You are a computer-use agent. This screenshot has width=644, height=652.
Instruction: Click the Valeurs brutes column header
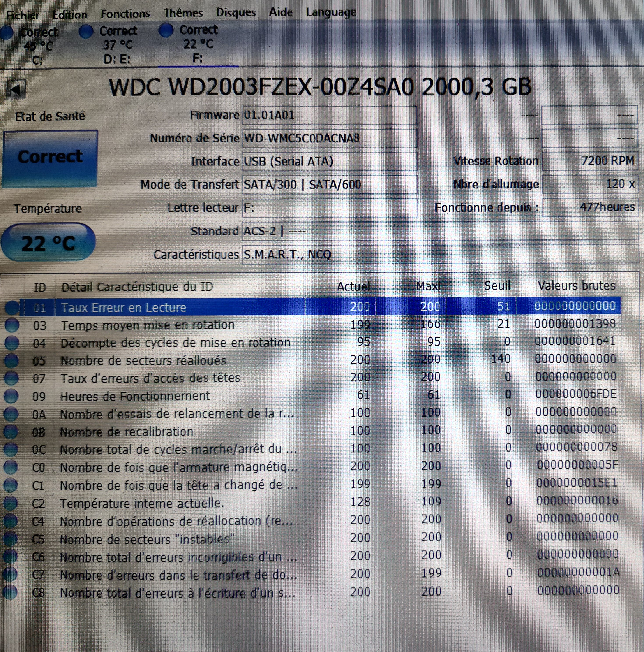tap(576, 286)
